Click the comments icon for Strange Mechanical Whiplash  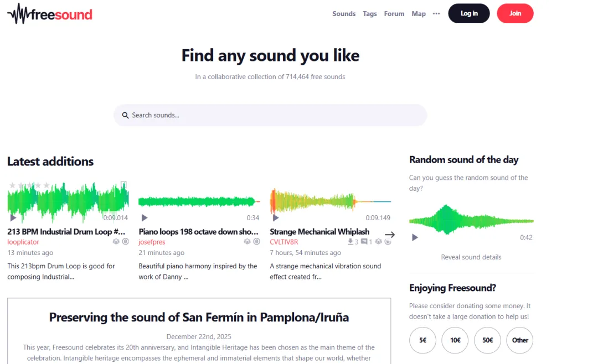point(364,242)
